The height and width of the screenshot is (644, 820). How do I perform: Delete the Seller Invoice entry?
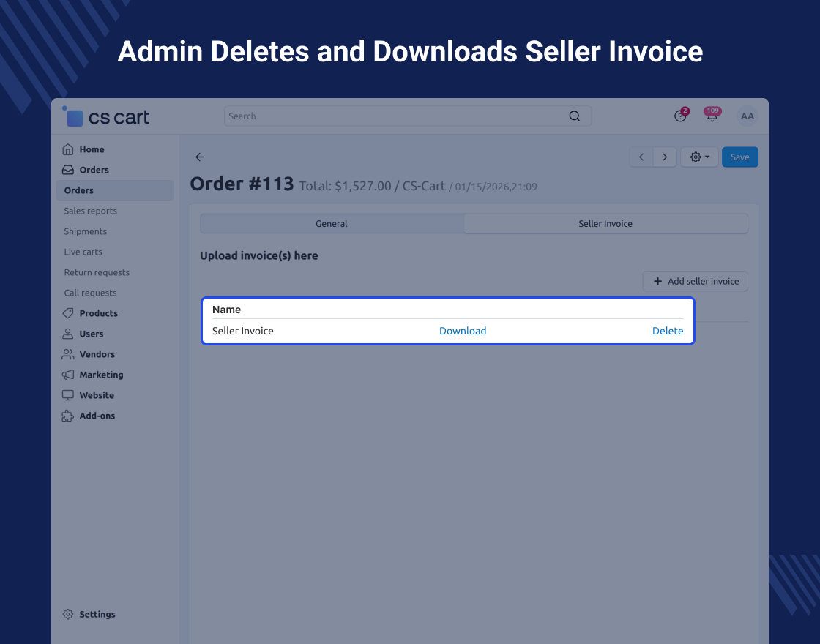tap(668, 331)
